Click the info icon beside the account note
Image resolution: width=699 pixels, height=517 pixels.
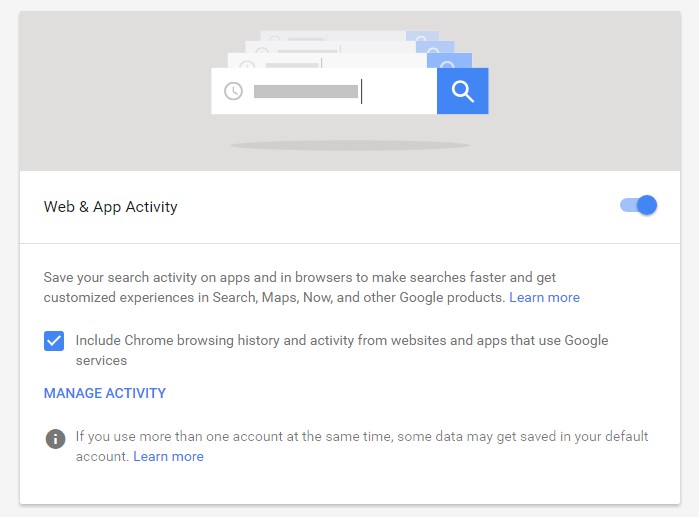[x=55, y=438]
